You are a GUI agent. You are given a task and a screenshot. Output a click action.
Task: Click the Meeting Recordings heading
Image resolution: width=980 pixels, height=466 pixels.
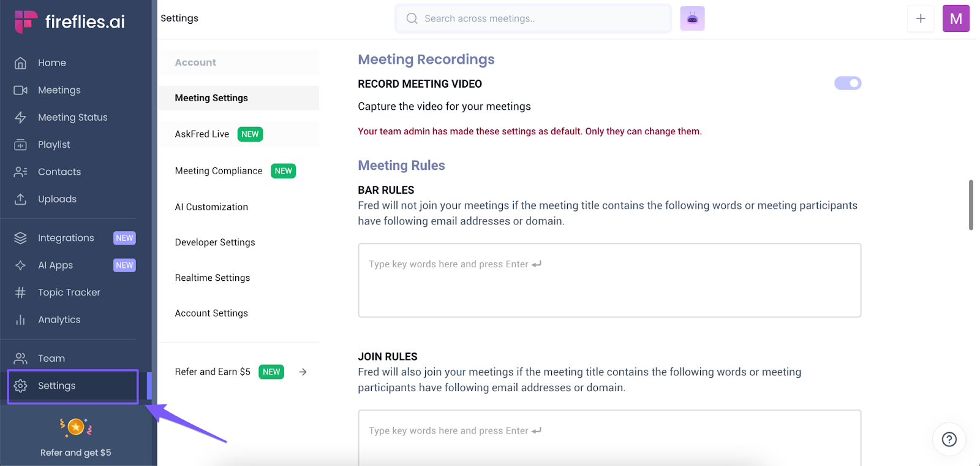tap(426, 59)
